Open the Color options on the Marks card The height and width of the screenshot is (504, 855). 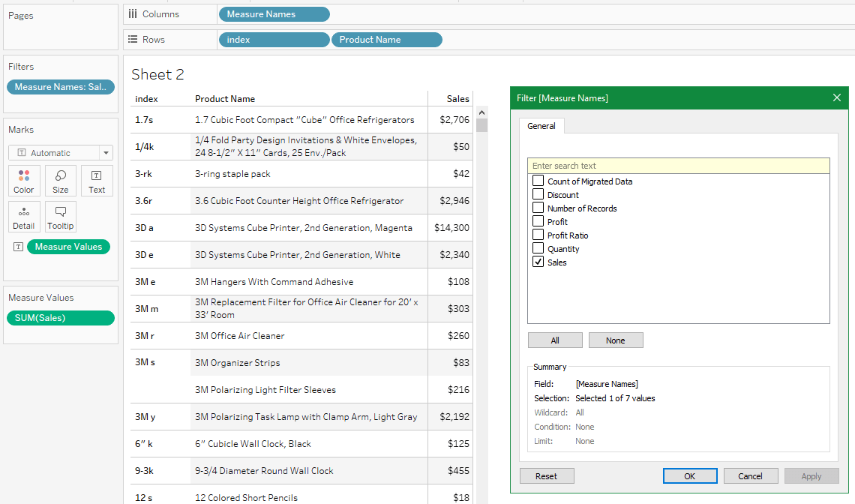23,180
